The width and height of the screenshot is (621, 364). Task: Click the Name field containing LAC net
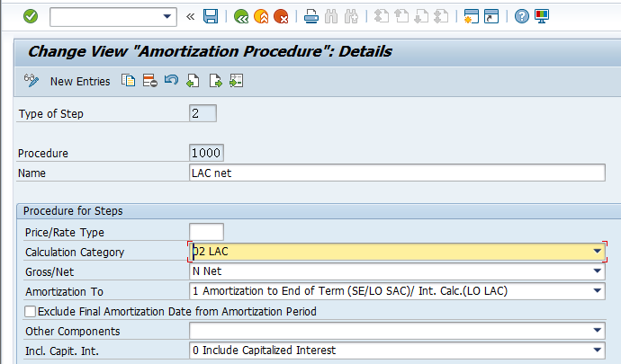(x=397, y=173)
